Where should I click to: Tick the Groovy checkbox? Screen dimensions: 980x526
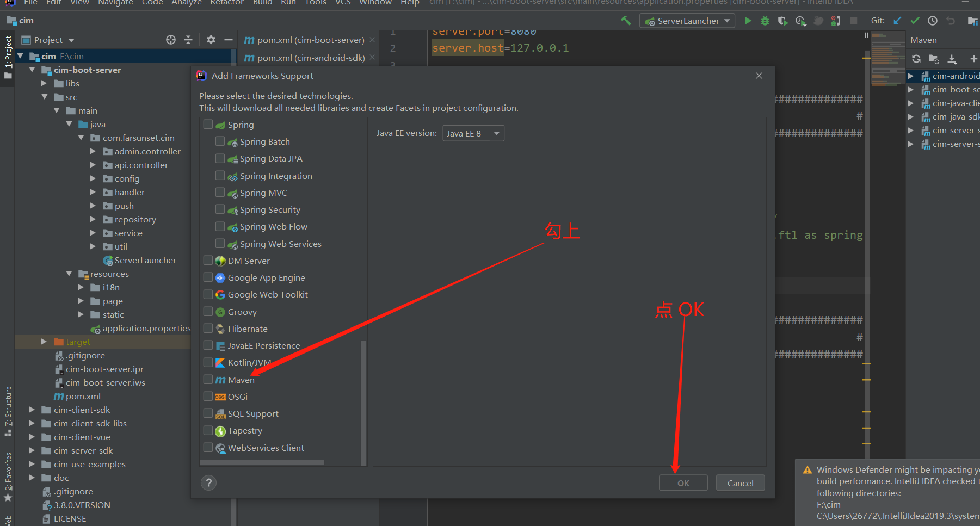point(208,311)
